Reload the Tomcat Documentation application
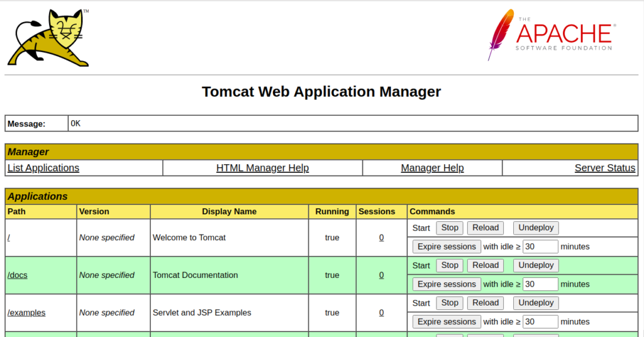Image resolution: width=644 pixels, height=337 pixels. [x=486, y=265]
